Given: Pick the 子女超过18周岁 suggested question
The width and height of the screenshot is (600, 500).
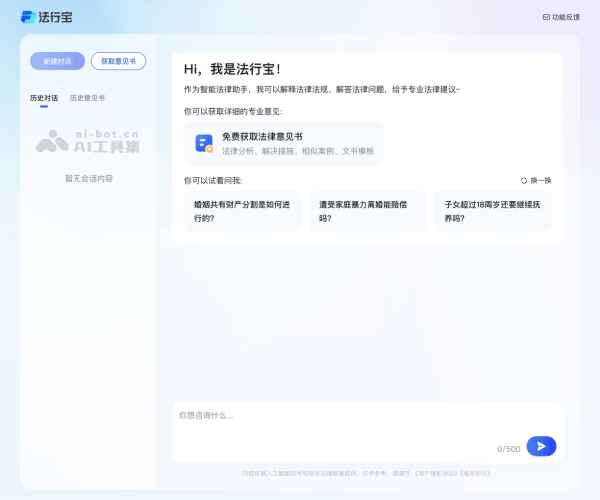Looking at the screenshot, I should (492, 211).
